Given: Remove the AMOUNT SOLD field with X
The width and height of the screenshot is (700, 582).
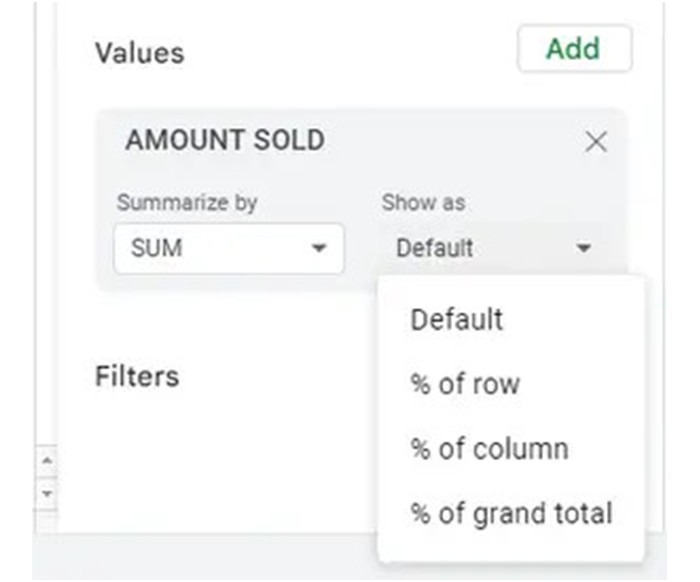Looking at the screenshot, I should point(596,142).
